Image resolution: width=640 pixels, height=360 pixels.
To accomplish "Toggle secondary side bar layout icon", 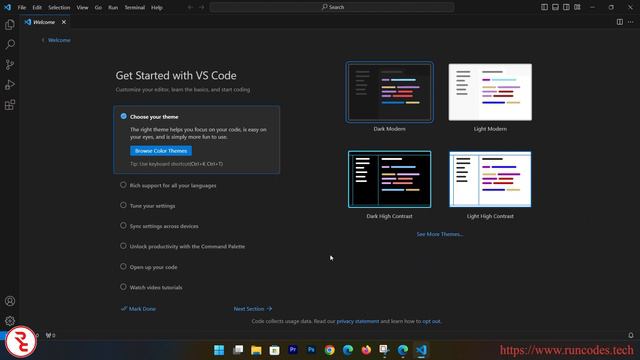I will [x=566, y=7].
